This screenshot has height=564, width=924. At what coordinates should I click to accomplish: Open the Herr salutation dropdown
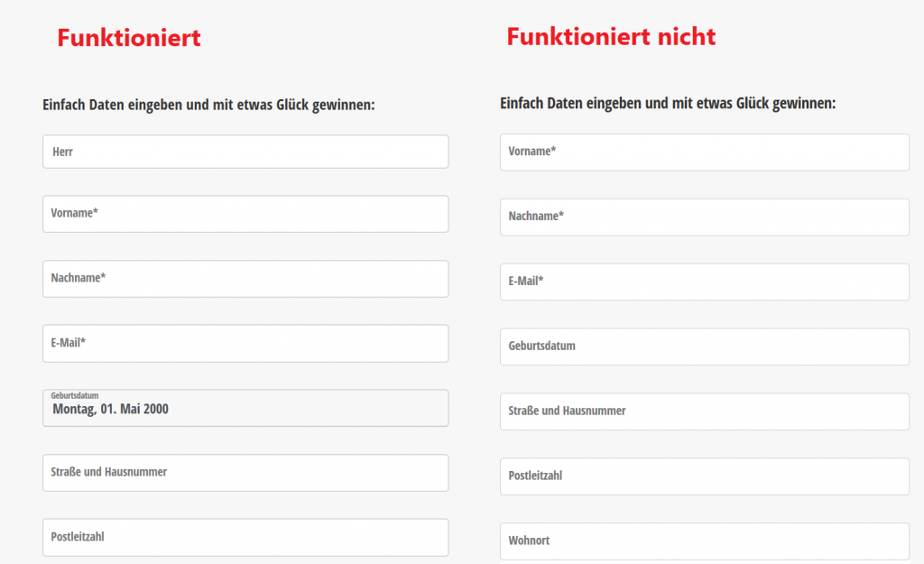245,152
